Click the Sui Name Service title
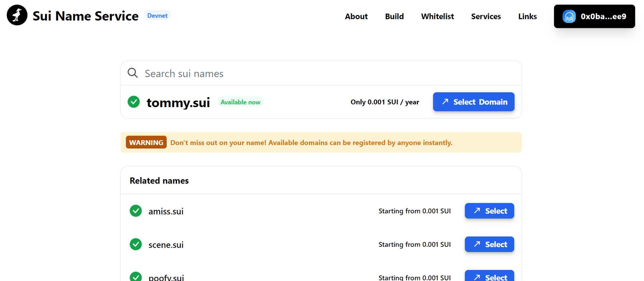The width and height of the screenshot is (644, 281). click(85, 16)
